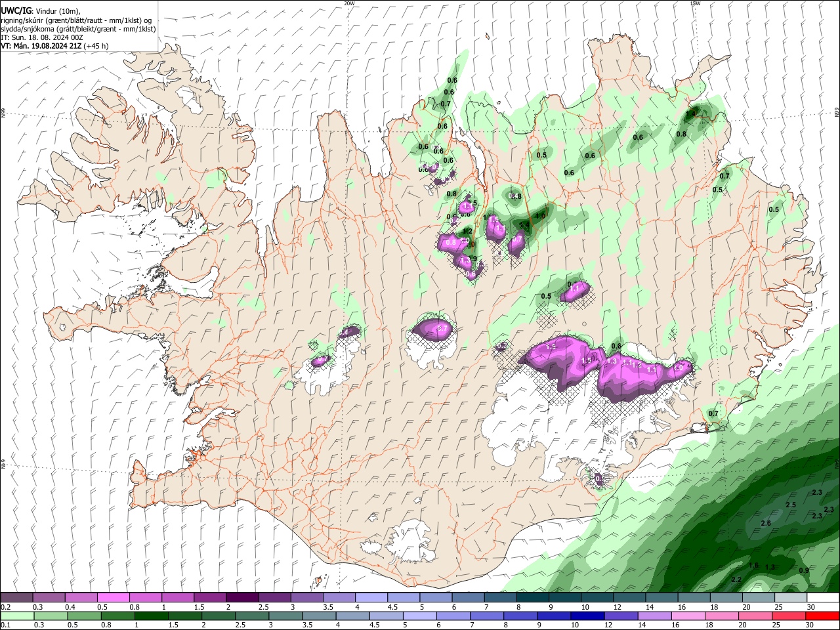Click the '15W' longitude label at top
The image size is (840, 630).
pyautogui.click(x=695, y=3)
